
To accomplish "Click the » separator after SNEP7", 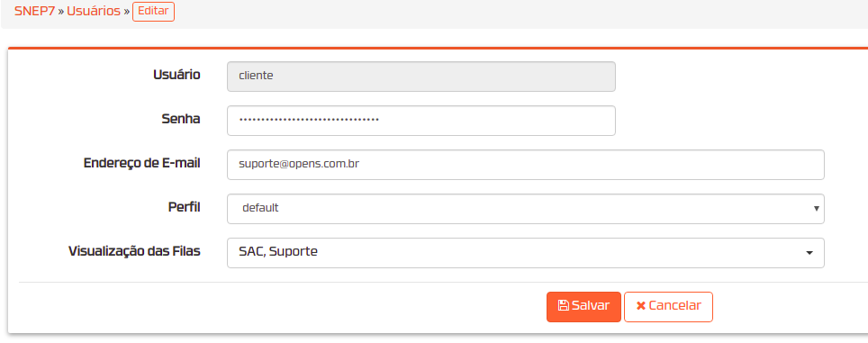I will point(61,12).
